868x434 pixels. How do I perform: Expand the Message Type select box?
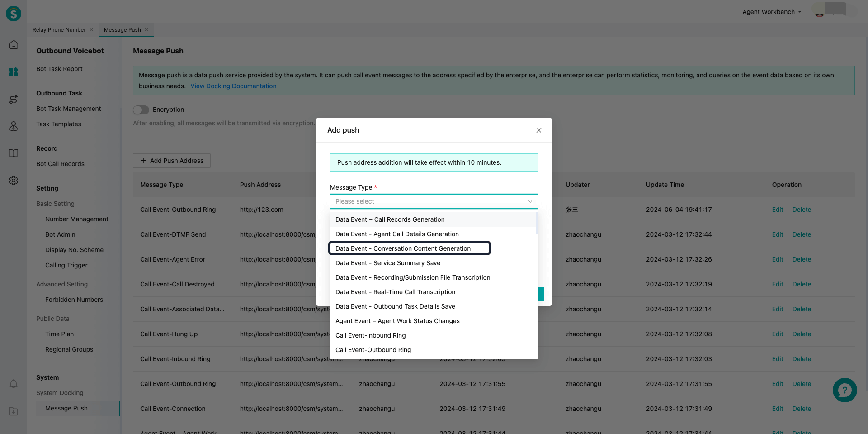point(434,201)
